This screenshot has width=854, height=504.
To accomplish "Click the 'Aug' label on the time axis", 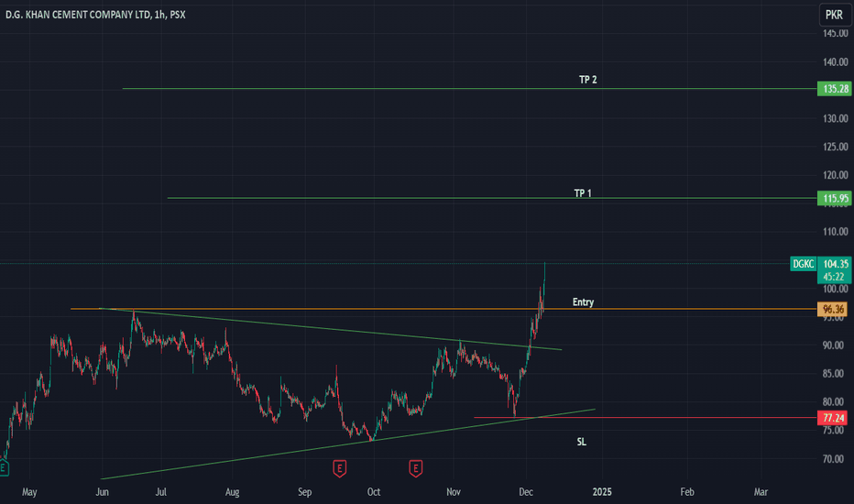I will (x=232, y=492).
